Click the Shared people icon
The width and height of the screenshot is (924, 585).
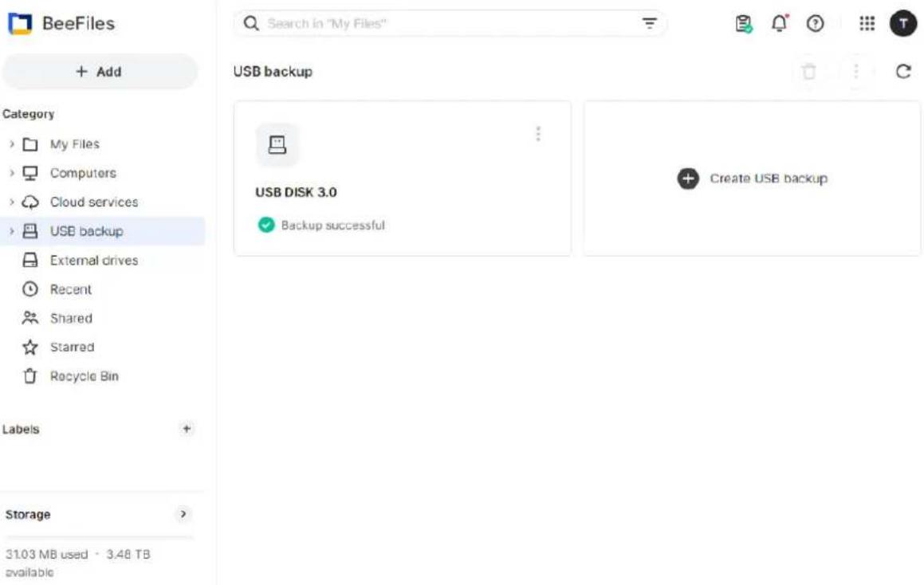(30, 318)
